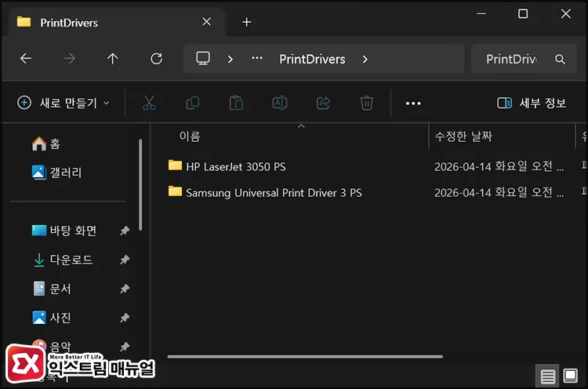Click the 갤러리 picture icon in sidebar
Screen dimensions: 588x389
pyautogui.click(x=39, y=173)
